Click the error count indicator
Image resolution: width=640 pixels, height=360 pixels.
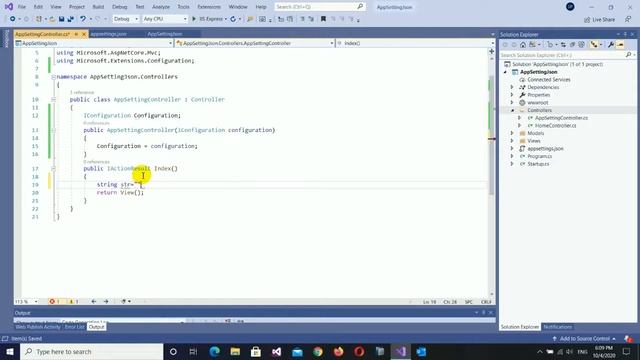54,302
